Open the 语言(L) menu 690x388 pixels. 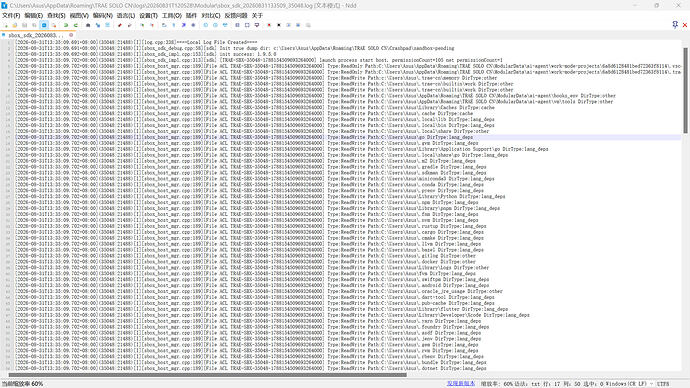tap(125, 15)
